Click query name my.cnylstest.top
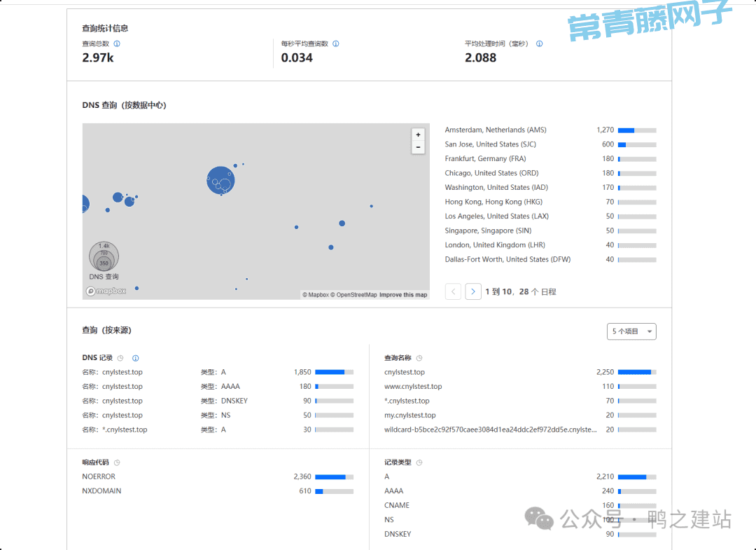The height and width of the screenshot is (550, 756). click(x=409, y=415)
